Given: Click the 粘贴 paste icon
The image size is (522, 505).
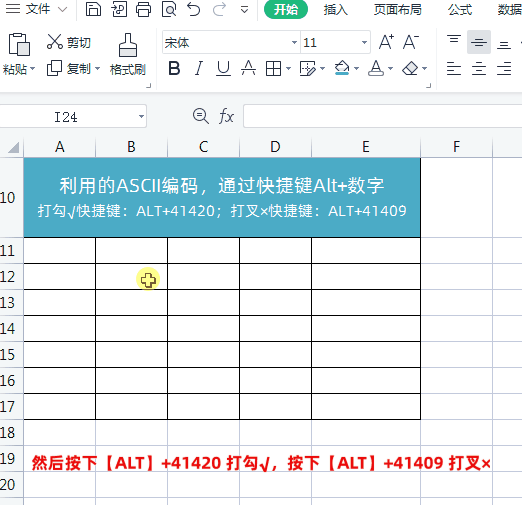Looking at the screenshot, I should pos(19,44).
